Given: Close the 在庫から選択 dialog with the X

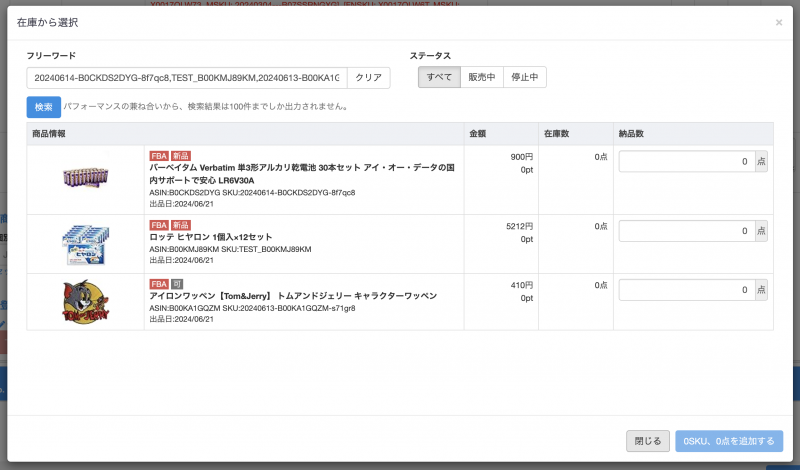Looking at the screenshot, I should coord(779,22).
